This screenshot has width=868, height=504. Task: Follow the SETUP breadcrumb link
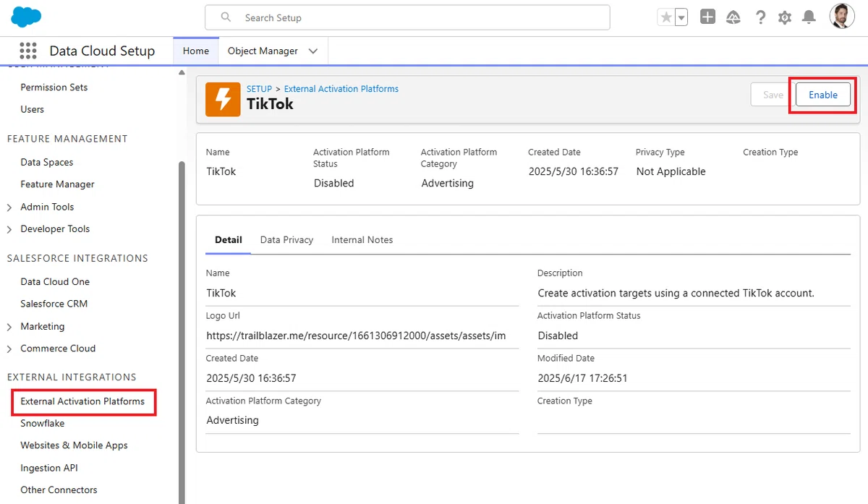coord(260,89)
